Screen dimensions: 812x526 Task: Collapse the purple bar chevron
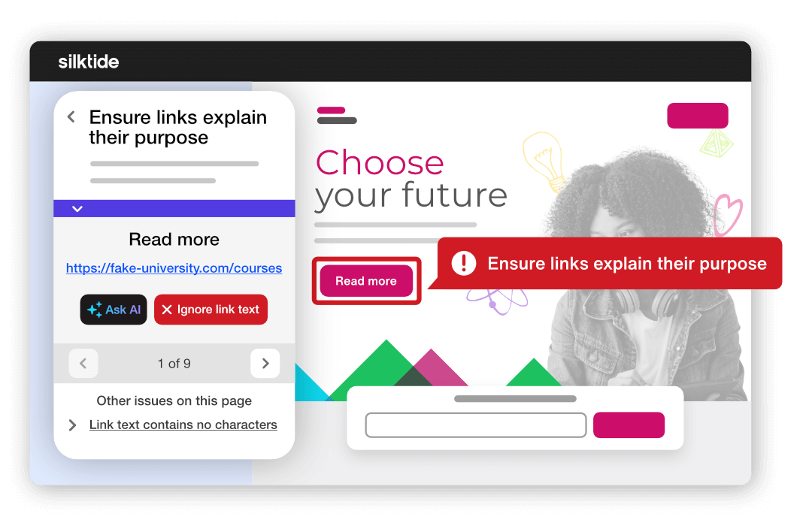77,209
